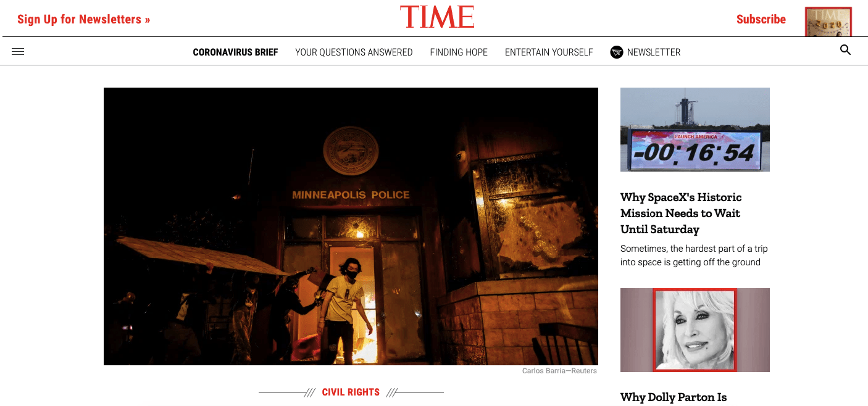Screen dimensions: 868x406
Task: Open Entertain Yourself nav item
Action: coord(549,52)
